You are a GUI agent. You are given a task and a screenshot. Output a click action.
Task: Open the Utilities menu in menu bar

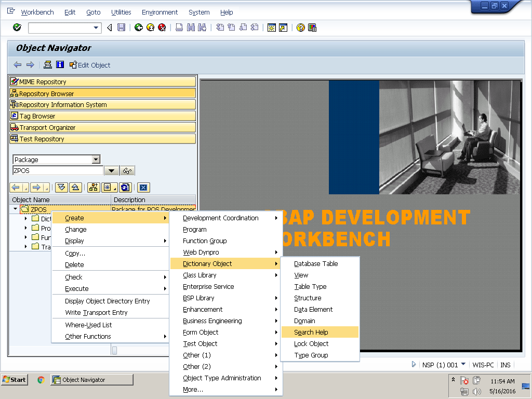point(121,12)
